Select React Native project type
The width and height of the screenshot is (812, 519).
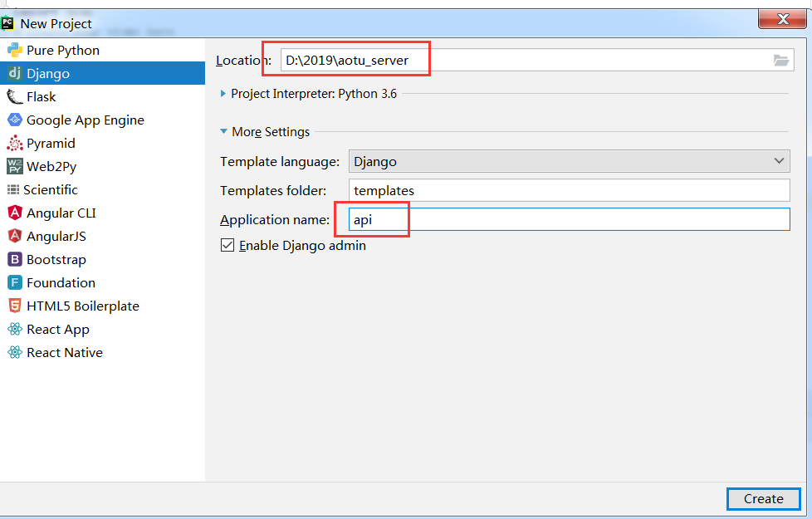(x=102, y=353)
